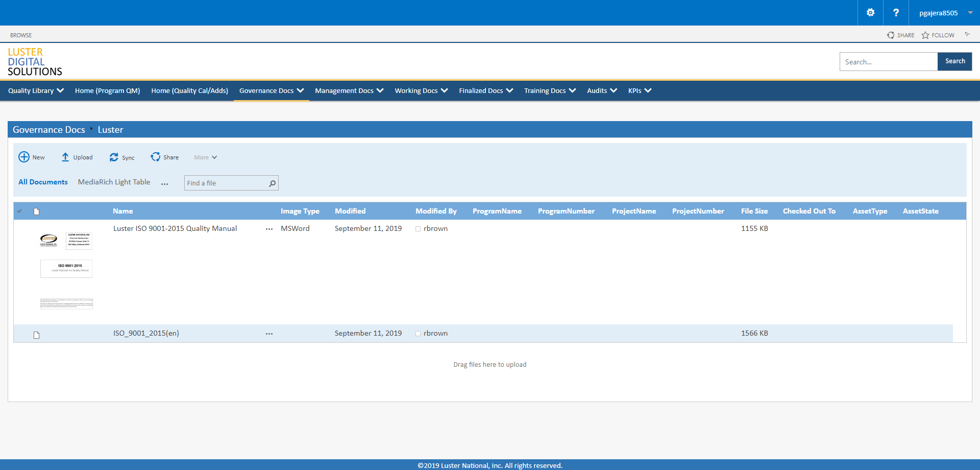Open menu ellipsis for ISO_9001_2015(en)

269,334
